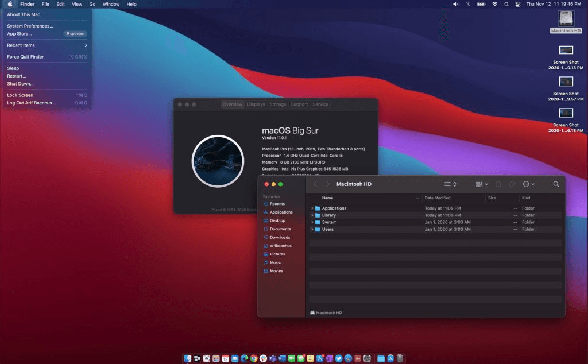Toggle the Bluetooth status icon in the menu bar
Image resolution: width=588 pixels, height=364 pixels.
468,4
